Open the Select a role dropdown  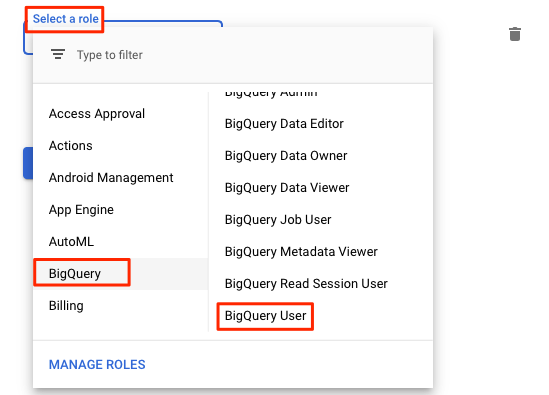point(65,19)
